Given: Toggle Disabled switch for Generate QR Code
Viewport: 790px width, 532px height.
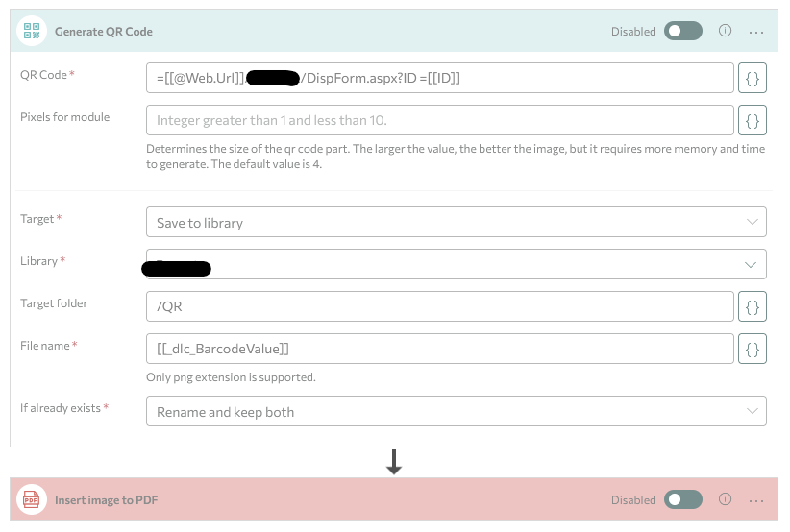Looking at the screenshot, I should [683, 31].
